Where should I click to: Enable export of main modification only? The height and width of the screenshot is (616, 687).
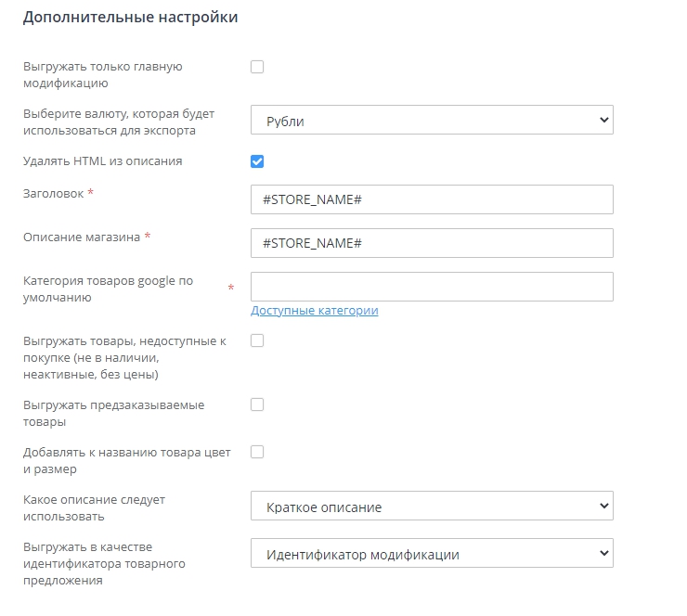coord(257,67)
